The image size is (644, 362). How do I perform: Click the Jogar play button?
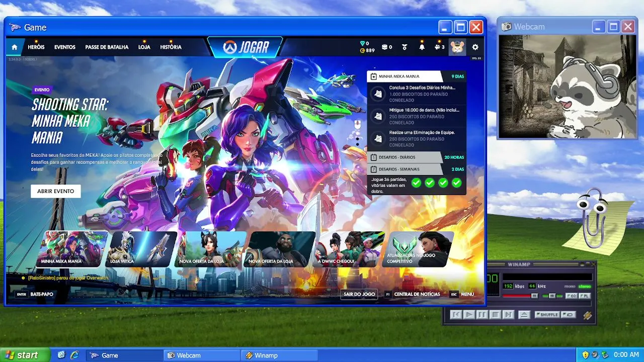point(245,47)
